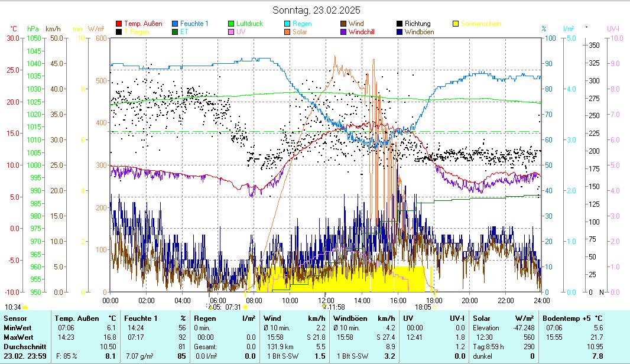Viewport: 630px width, 364px height.
Task: Click the 12:00 label on time axis
Action: (x=326, y=300)
